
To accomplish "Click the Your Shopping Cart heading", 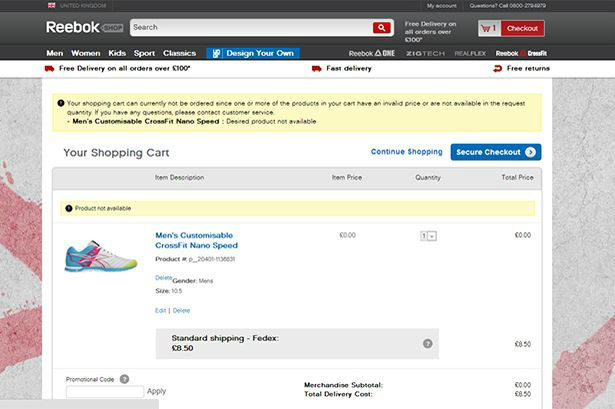I will (116, 153).
